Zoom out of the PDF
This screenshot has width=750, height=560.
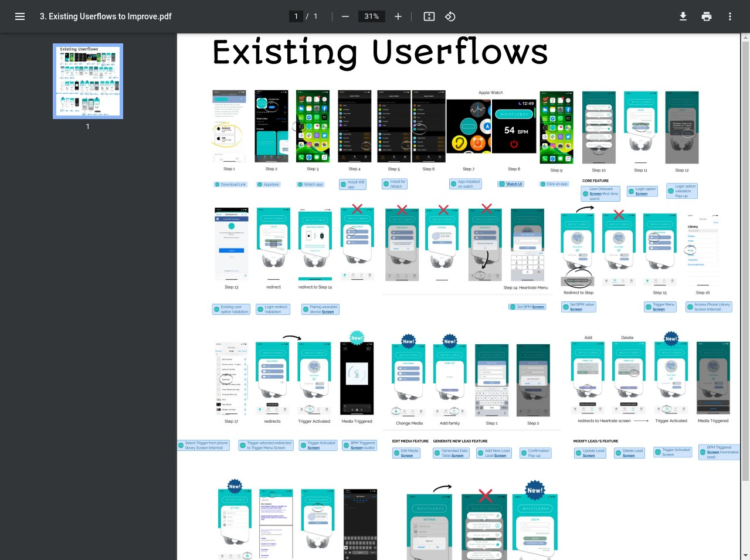pyautogui.click(x=345, y=16)
